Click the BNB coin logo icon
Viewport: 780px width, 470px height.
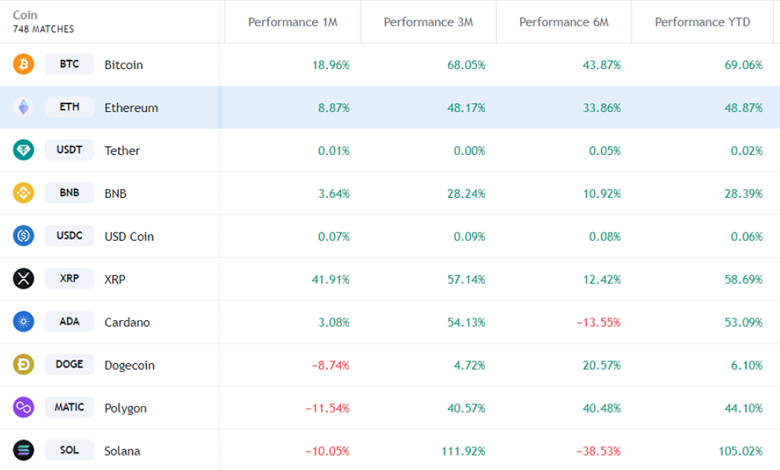pos(23,193)
